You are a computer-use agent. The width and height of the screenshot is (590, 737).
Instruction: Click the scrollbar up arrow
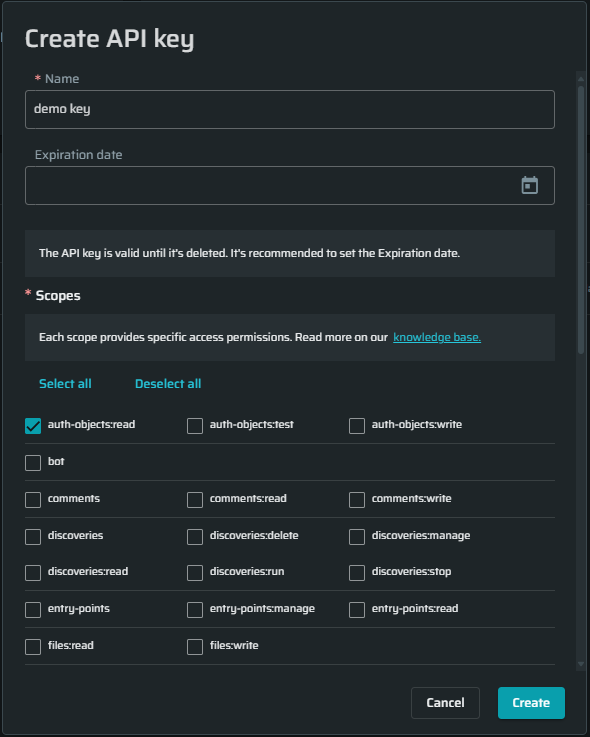581,78
